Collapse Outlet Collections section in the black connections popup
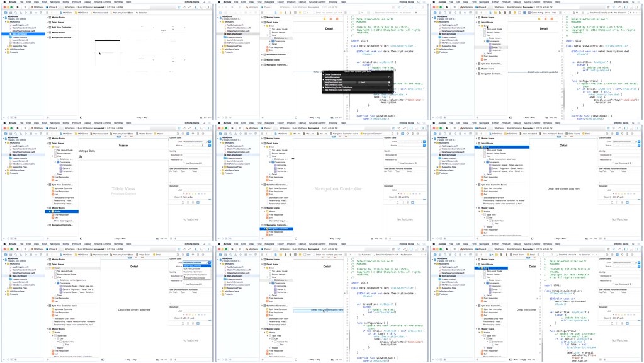This screenshot has width=644, height=363. (x=323, y=74)
